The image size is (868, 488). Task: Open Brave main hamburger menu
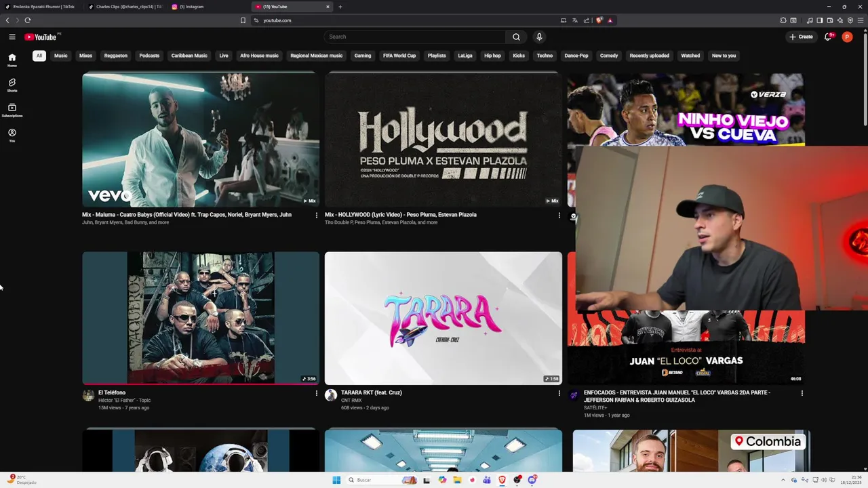(x=860, y=20)
